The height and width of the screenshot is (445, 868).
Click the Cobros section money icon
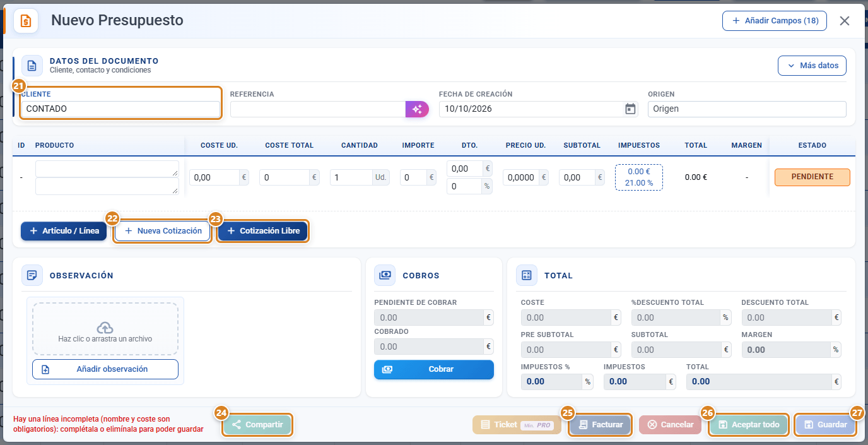pyautogui.click(x=385, y=275)
